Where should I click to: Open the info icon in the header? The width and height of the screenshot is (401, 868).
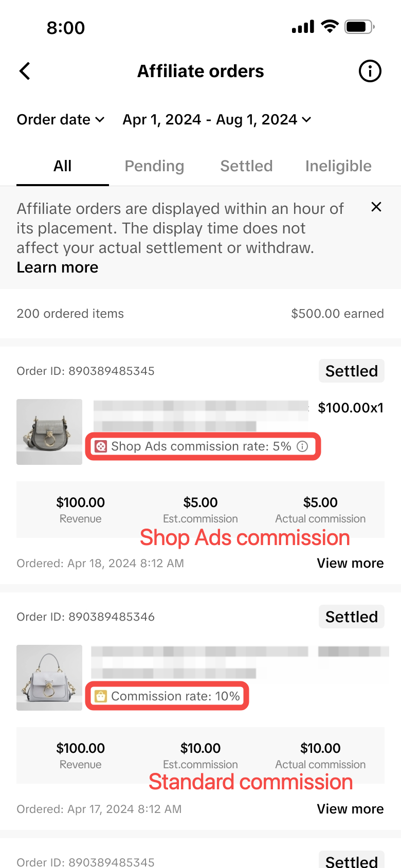tap(370, 71)
